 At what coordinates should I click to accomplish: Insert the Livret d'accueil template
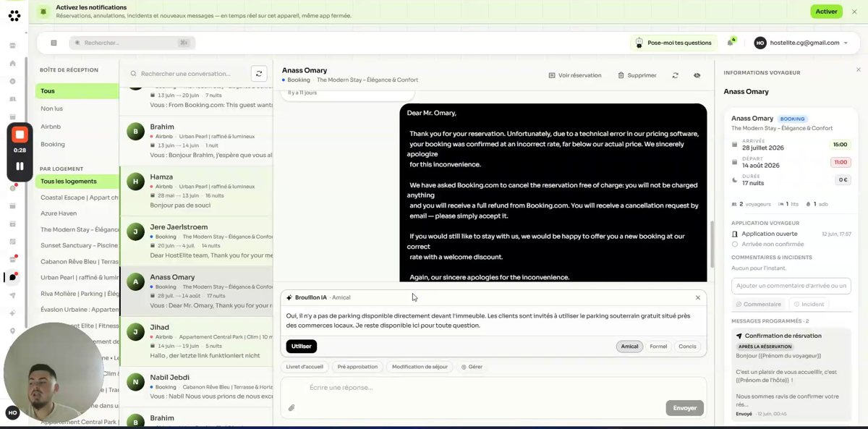coord(305,367)
